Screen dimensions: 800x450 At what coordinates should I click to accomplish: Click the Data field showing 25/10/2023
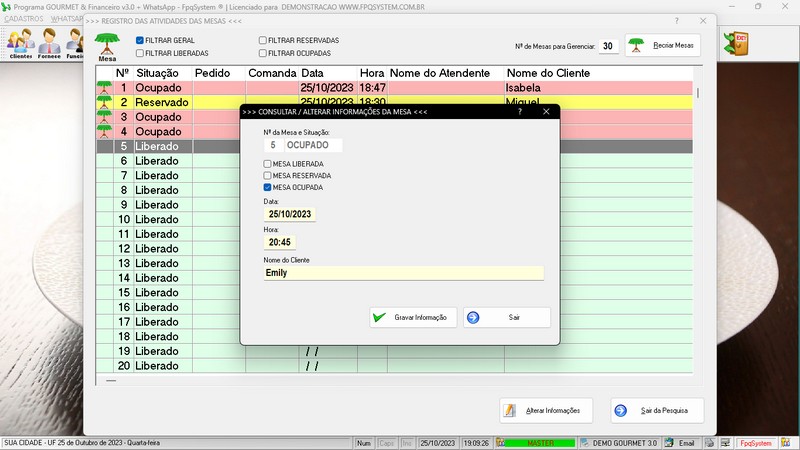290,214
